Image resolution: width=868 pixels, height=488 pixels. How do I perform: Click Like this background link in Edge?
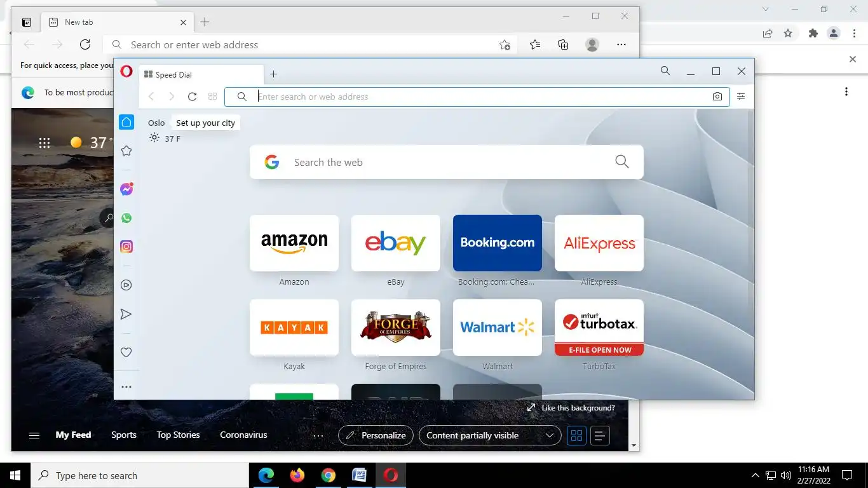571,408
